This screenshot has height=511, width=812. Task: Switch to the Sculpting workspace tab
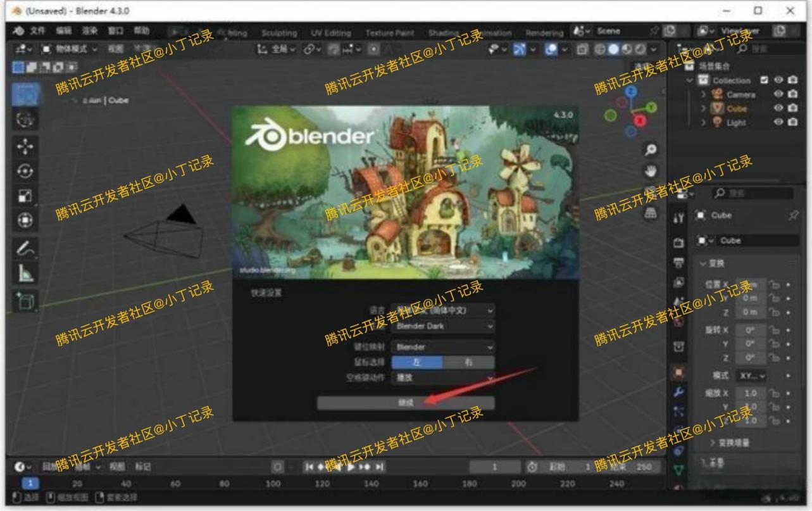[x=279, y=32]
